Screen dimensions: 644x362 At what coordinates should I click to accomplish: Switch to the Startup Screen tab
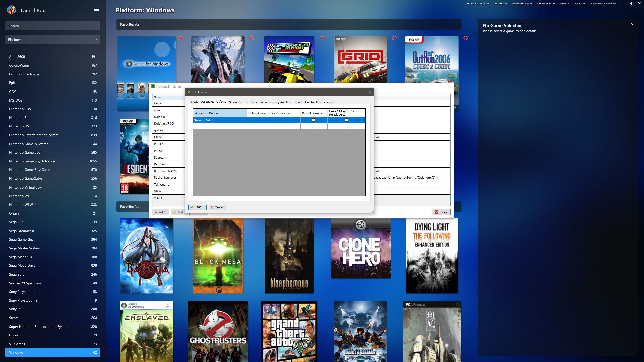[x=238, y=102]
